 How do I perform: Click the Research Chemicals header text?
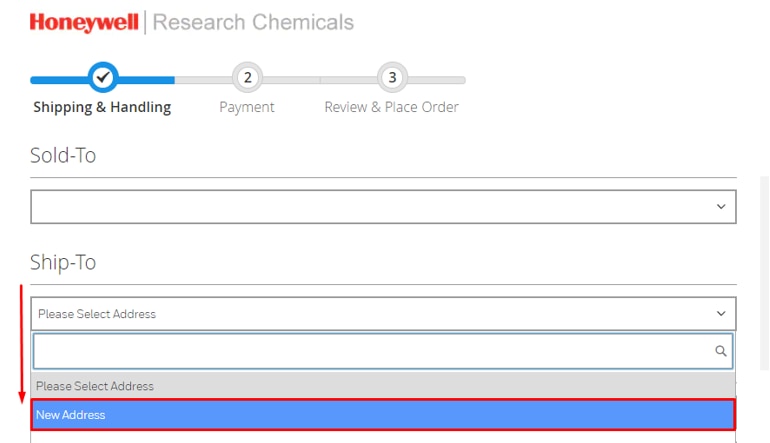pyautogui.click(x=253, y=22)
